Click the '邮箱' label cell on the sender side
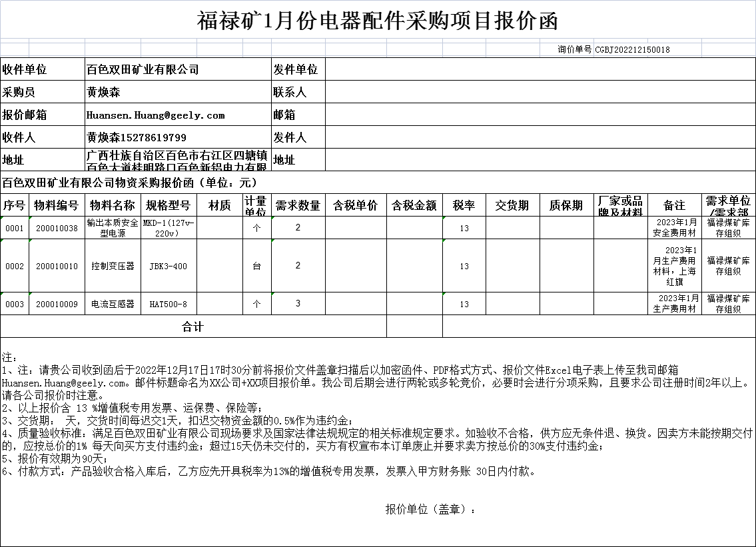Viewport: 756px width, 547px height. coord(298,115)
